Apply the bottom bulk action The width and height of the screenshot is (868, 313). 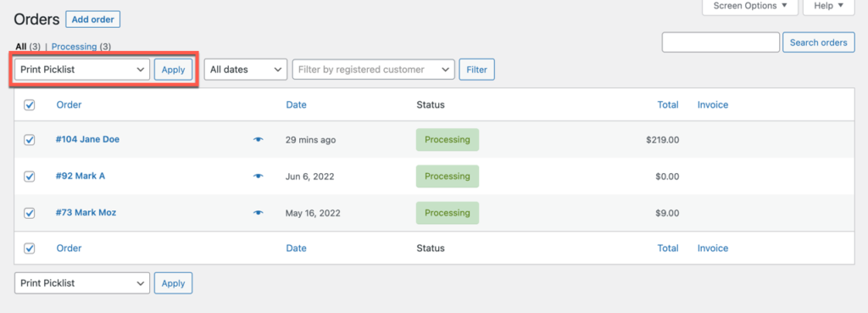coord(173,283)
